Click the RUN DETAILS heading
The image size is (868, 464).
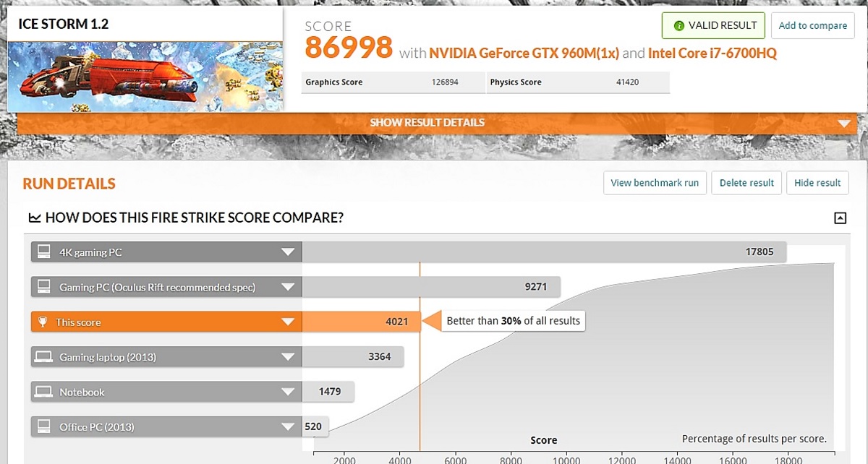pyautogui.click(x=69, y=184)
